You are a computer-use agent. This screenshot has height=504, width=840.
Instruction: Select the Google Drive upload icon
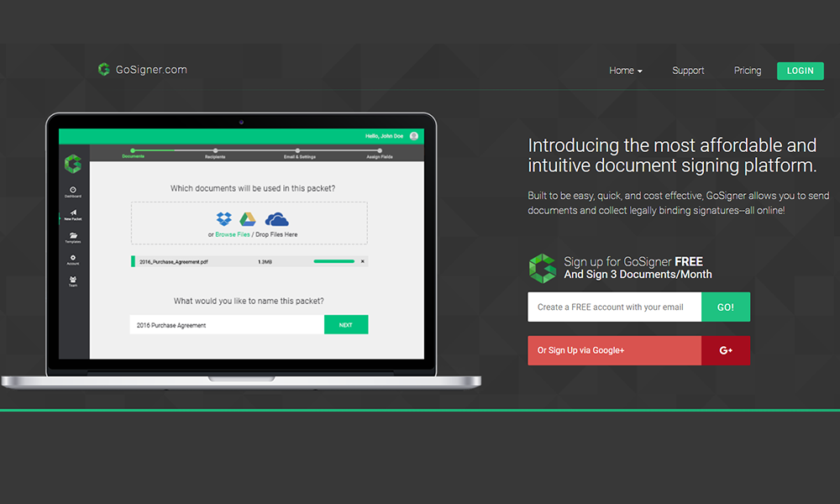point(248,219)
